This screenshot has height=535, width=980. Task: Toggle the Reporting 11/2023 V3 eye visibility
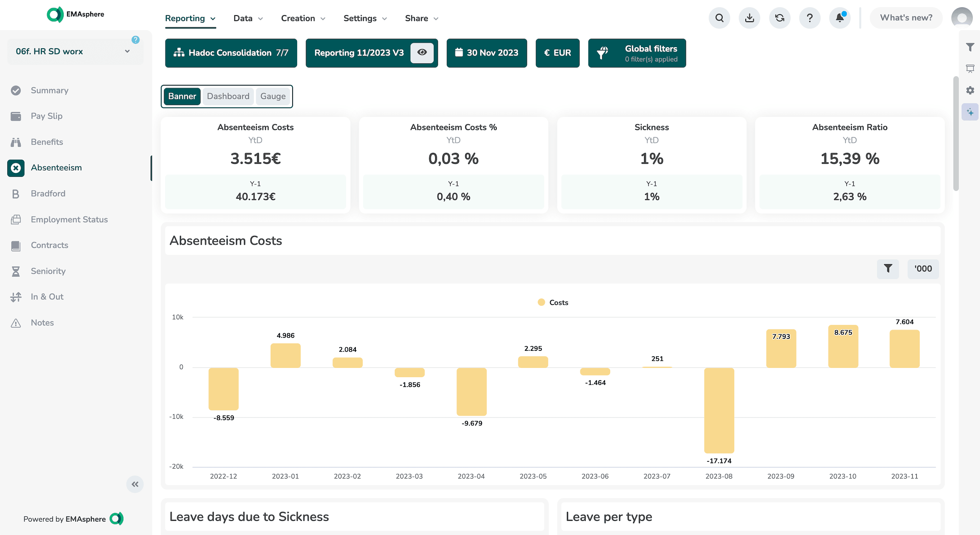point(422,53)
